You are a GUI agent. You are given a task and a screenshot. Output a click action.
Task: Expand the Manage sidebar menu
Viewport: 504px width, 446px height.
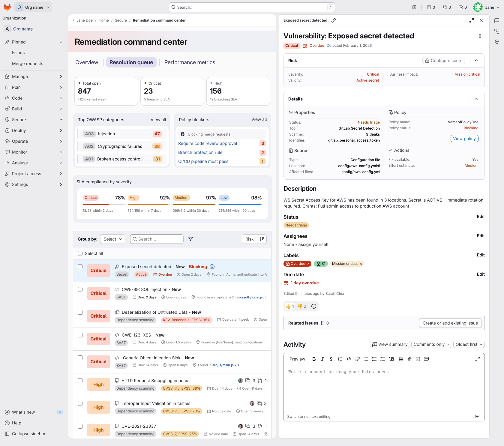[x=34, y=76]
